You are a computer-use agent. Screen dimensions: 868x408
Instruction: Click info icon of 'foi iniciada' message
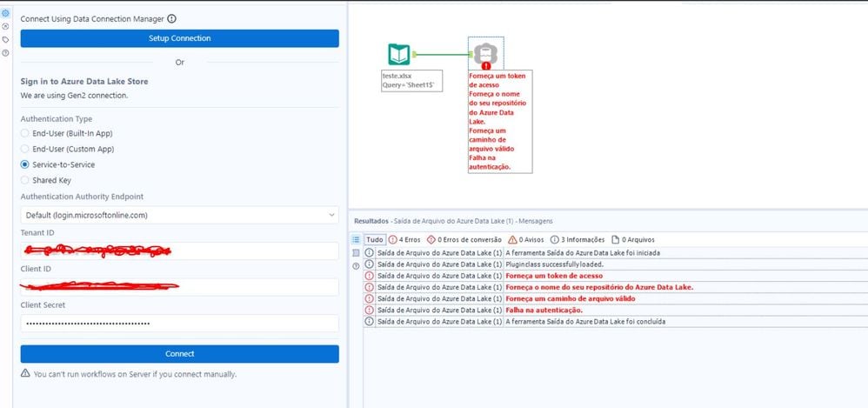pyautogui.click(x=370, y=252)
